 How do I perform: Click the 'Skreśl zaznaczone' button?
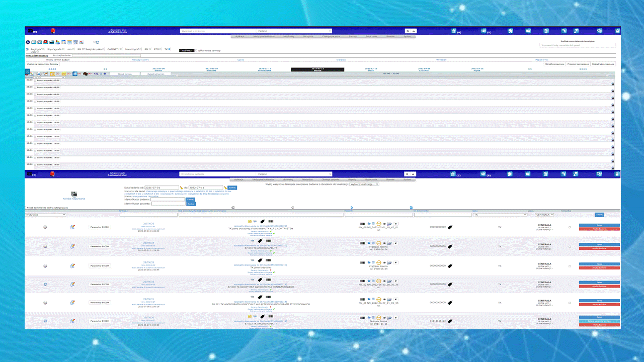click(555, 64)
